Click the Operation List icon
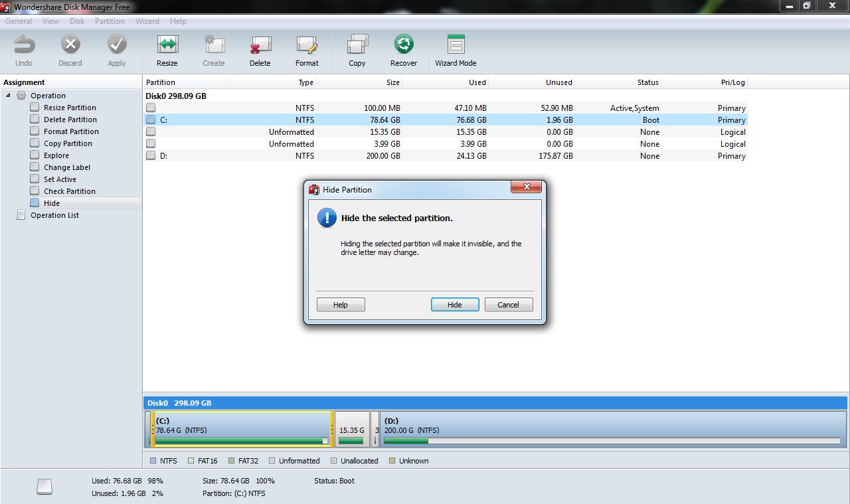Viewport: 850px width, 504px height. 21,215
